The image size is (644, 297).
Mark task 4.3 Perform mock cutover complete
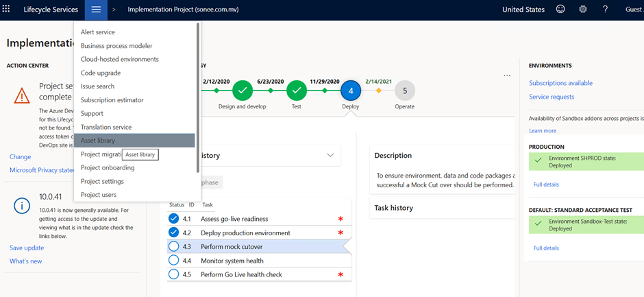pos(174,246)
